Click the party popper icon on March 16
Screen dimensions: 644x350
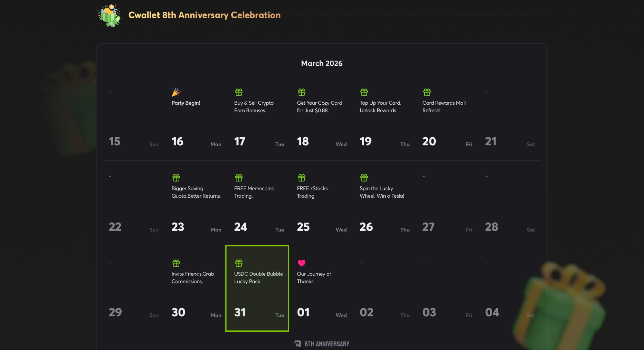tap(176, 92)
